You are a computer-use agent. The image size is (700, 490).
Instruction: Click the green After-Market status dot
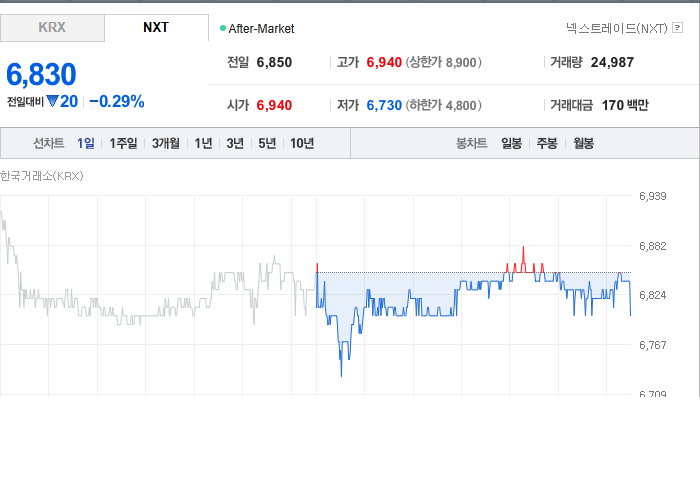[x=223, y=28]
